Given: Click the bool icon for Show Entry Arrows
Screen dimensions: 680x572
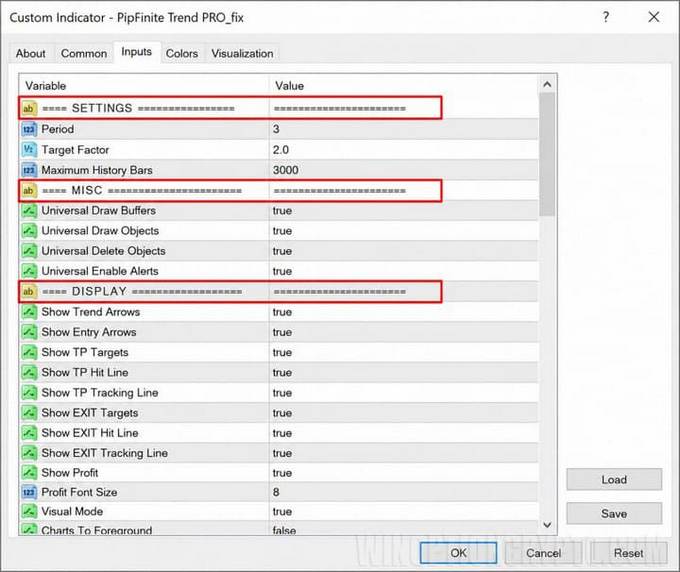Looking at the screenshot, I should 29,332.
